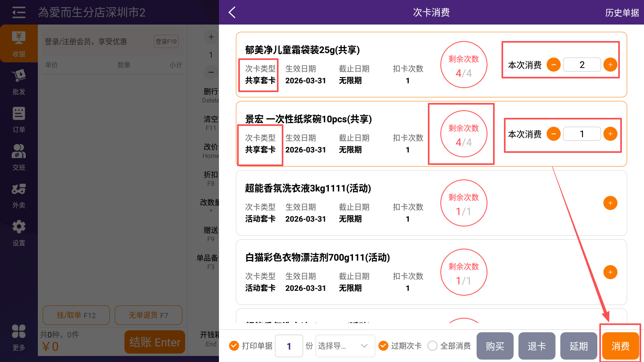Click the 延期 extend button
The width and height of the screenshot is (644, 362).
578,346
